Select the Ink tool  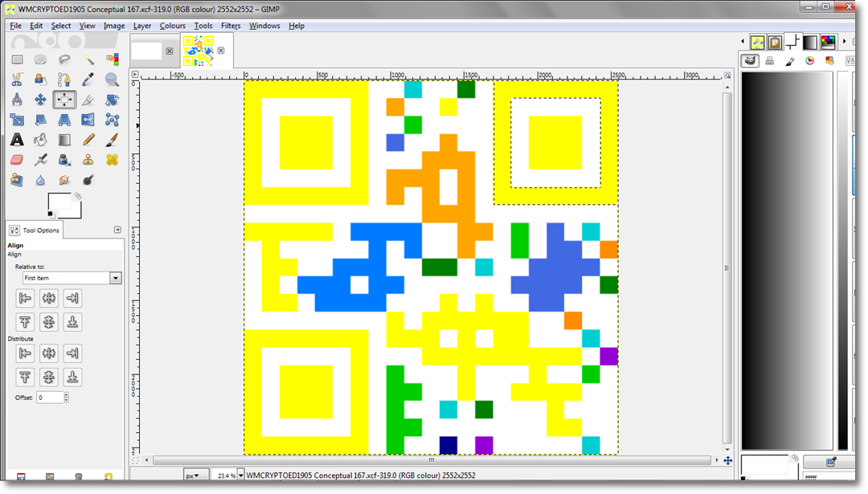tap(64, 160)
